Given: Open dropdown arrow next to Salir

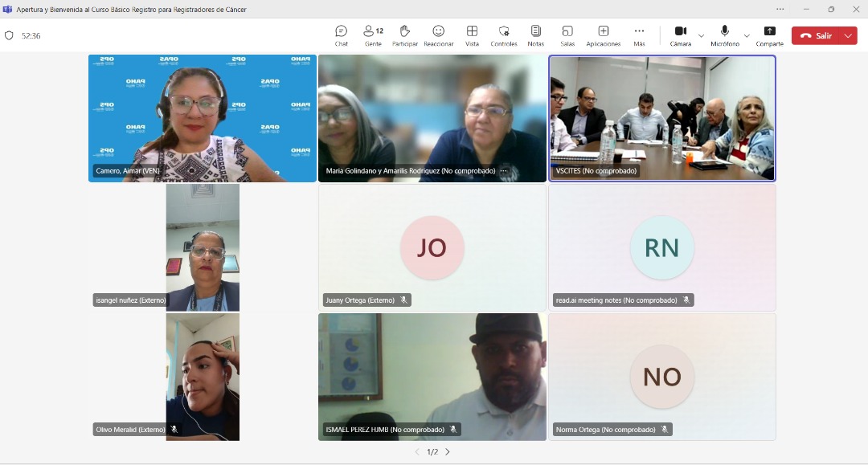Looking at the screenshot, I should tap(848, 36).
